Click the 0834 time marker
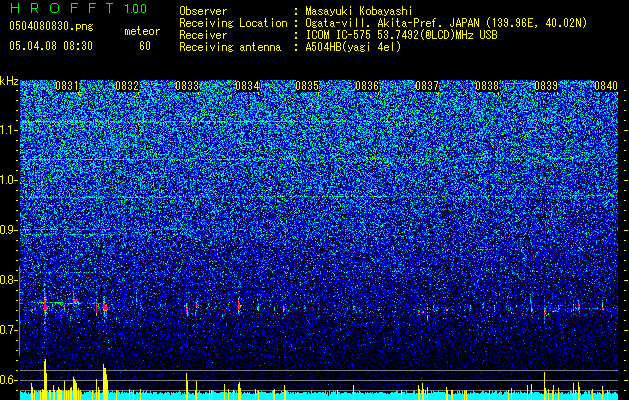The image size is (629, 400). [x=247, y=86]
